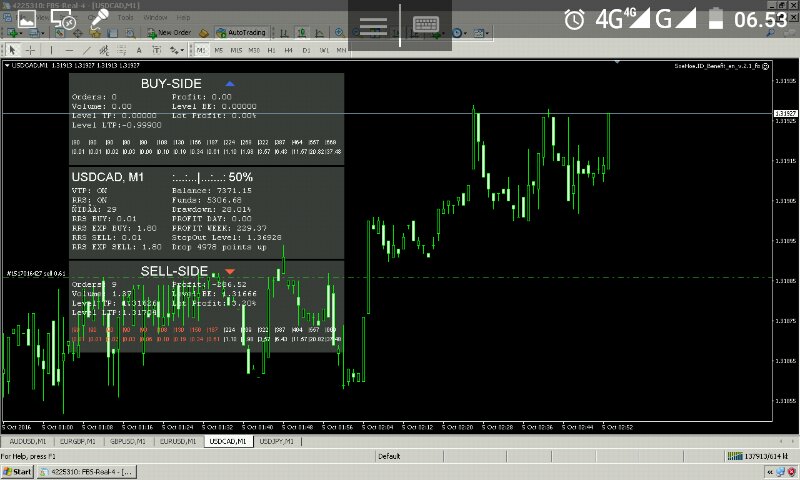Select the crosshair tool
Viewport: 800px width, 480px height.
[x=31, y=49]
